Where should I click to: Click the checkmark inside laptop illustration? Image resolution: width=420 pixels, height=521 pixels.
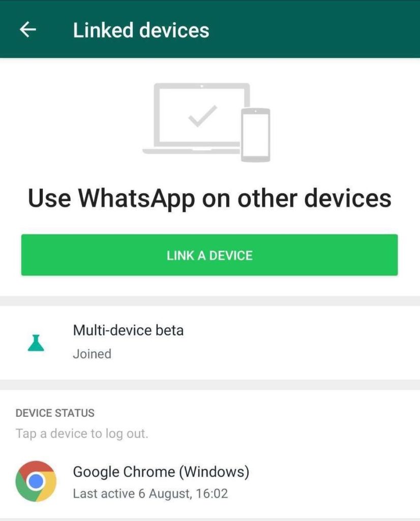202,116
